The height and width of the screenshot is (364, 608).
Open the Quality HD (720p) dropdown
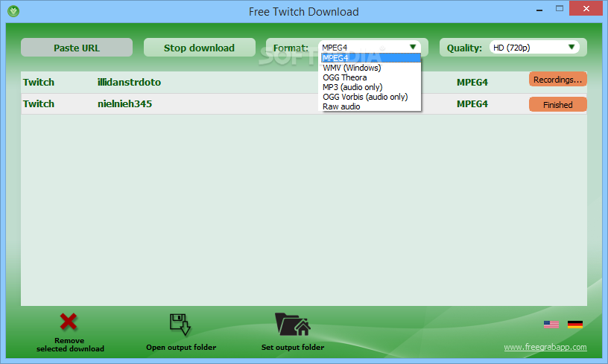pos(534,47)
